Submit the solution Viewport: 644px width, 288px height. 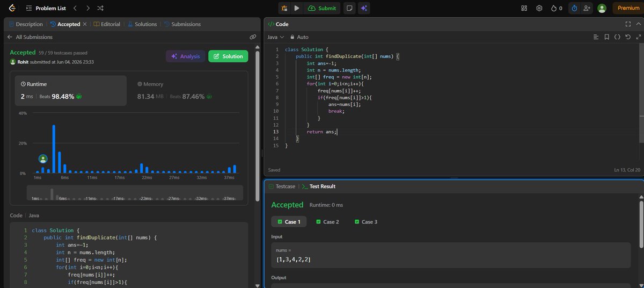click(x=322, y=8)
